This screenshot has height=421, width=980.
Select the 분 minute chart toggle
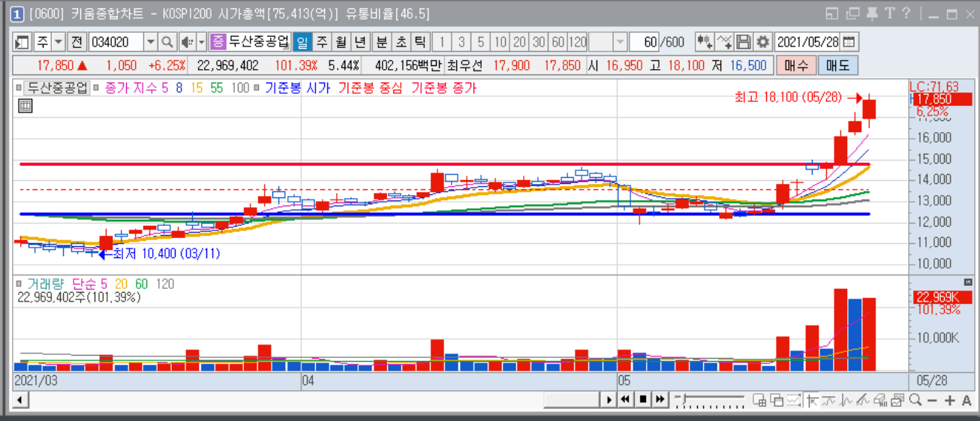click(382, 42)
